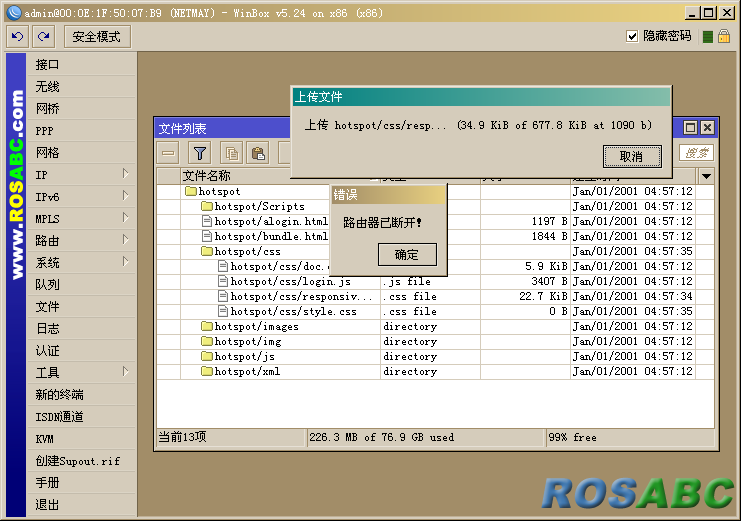Select the hotspot/images folder icon
Image resolution: width=741 pixels, height=521 pixels.
207,326
